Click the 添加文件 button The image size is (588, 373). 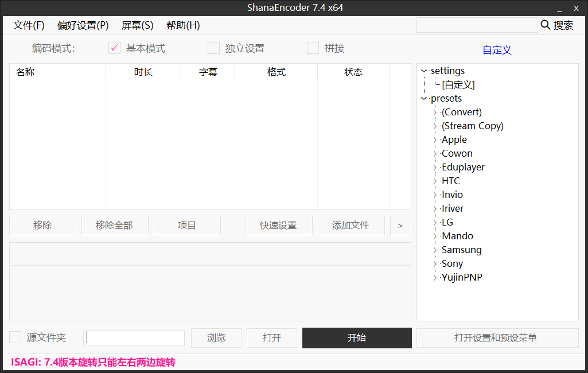pyautogui.click(x=351, y=226)
